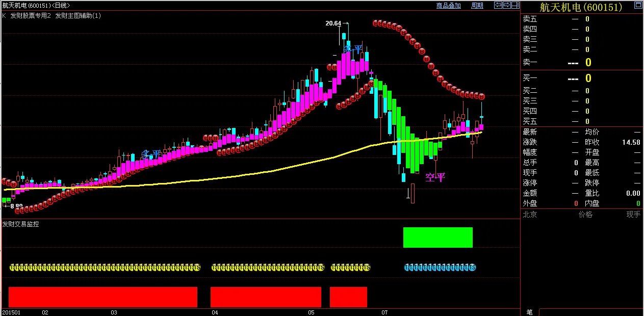Click the left arrow navigation icon
Screen dimensions: 644x316
point(498,6)
